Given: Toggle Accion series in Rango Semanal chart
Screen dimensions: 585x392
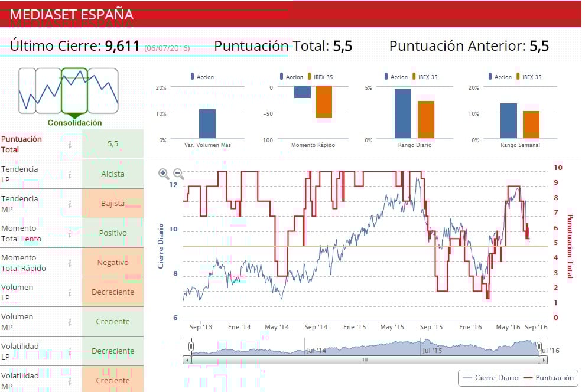Looking at the screenshot, I should (x=500, y=77).
